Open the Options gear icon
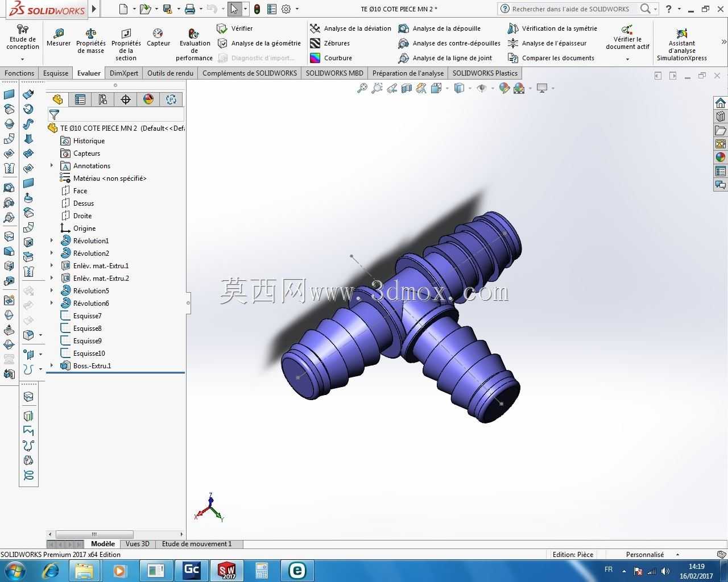728x582 pixels. [286, 9]
